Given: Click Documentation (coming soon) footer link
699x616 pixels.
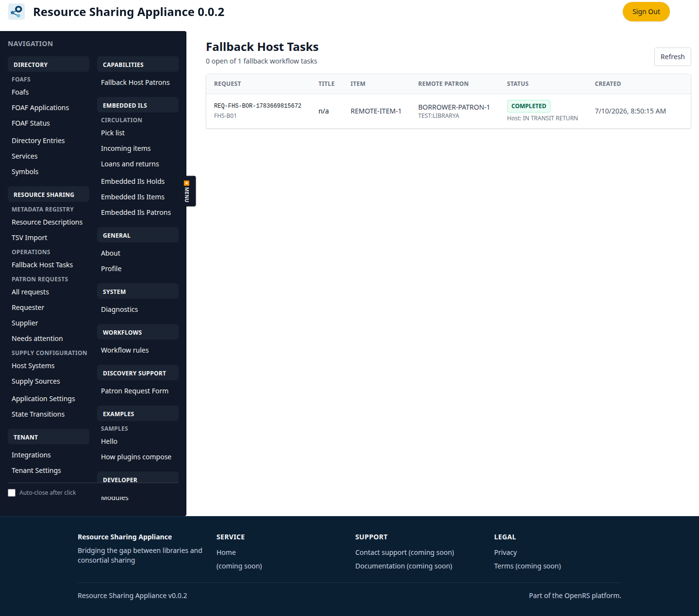Looking at the screenshot, I should [x=404, y=566].
